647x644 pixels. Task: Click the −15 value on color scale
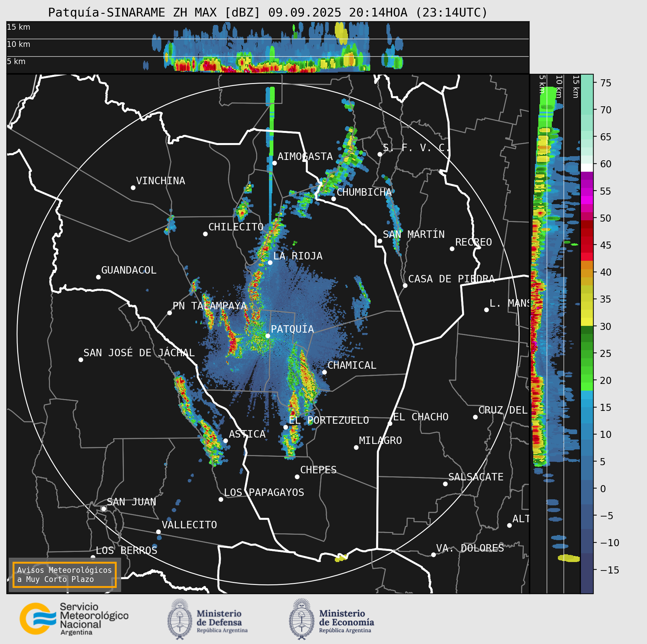point(610,570)
